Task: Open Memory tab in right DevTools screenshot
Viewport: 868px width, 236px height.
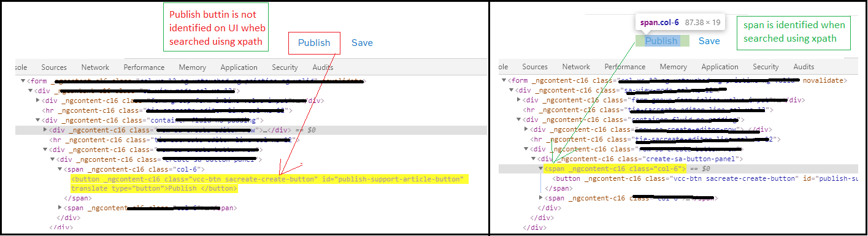Action: coord(674,67)
